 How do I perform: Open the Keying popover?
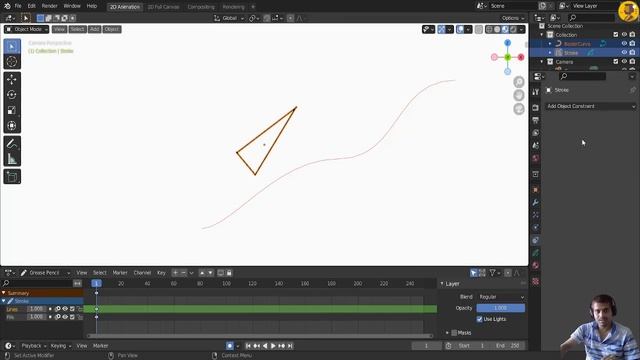click(60, 346)
